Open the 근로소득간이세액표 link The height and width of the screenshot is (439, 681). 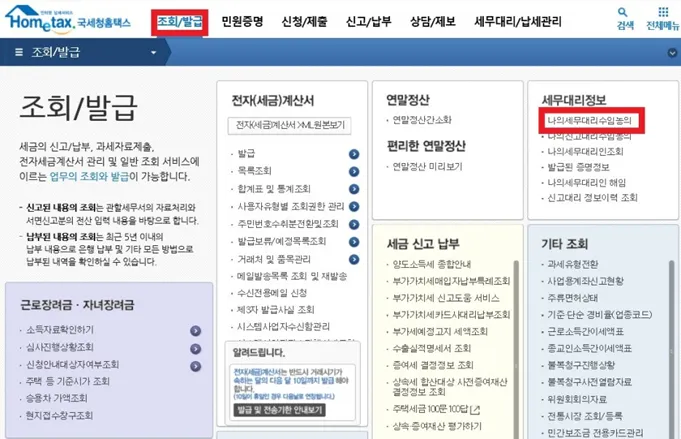[x=585, y=332]
